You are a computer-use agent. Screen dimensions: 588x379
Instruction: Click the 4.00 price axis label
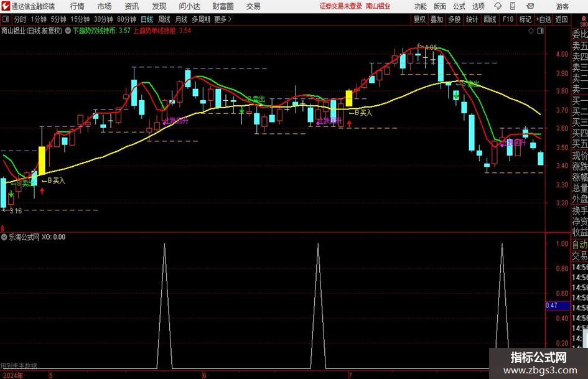click(x=562, y=54)
